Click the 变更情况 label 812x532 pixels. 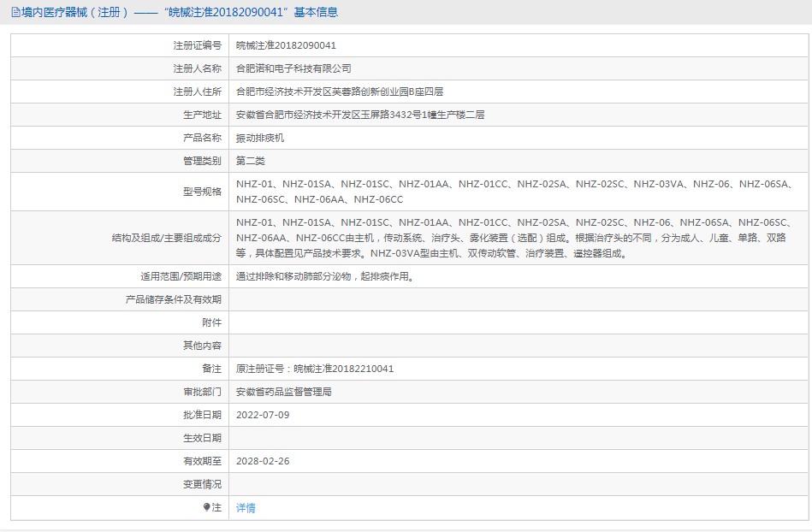pos(202,484)
